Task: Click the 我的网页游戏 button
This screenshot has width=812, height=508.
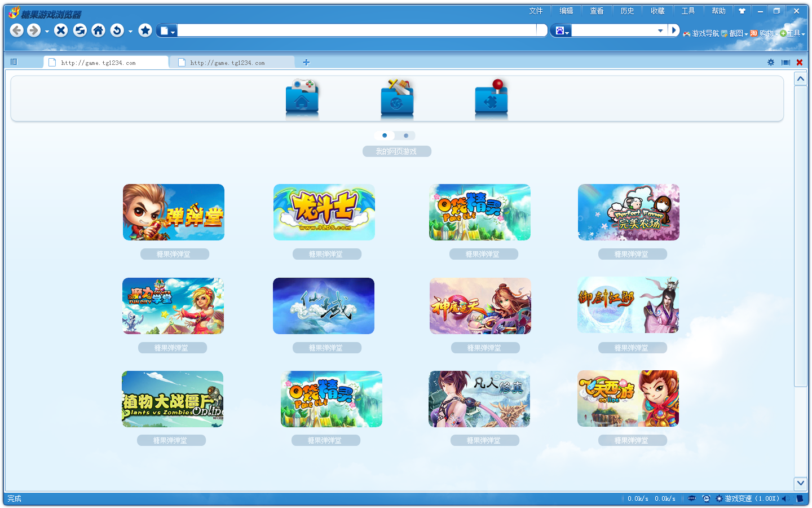Action: (397, 151)
